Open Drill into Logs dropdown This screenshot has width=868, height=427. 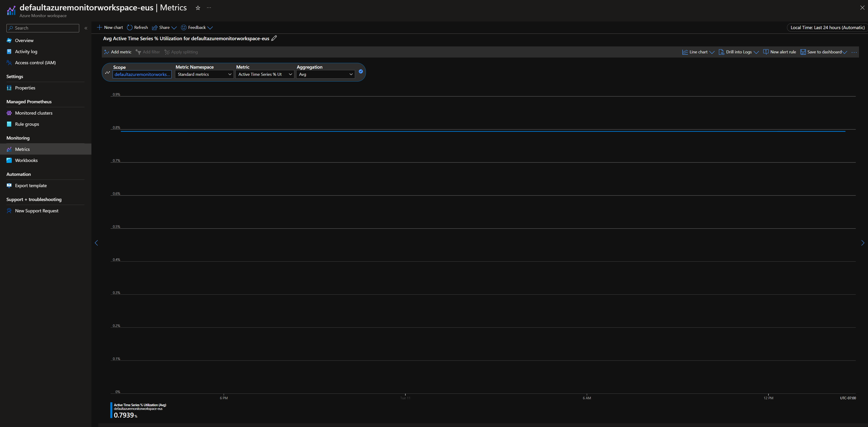(x=739, y=52)
